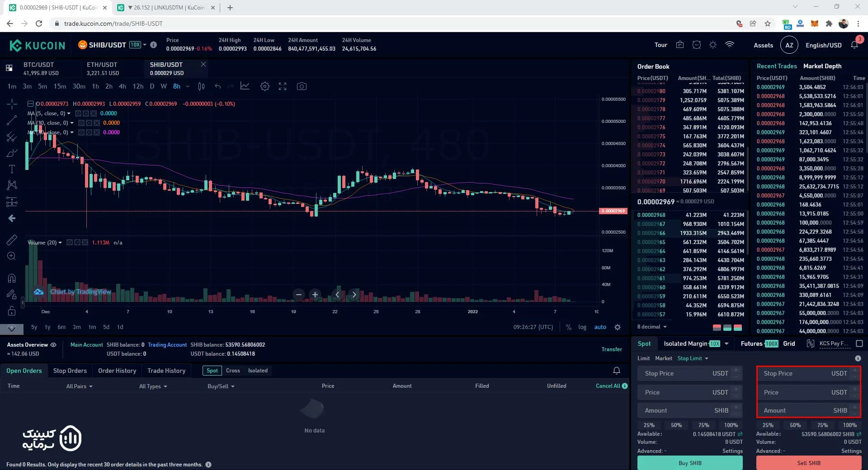Select Spot filter for open orders
The image size is (868, 470).
point(212,371)
